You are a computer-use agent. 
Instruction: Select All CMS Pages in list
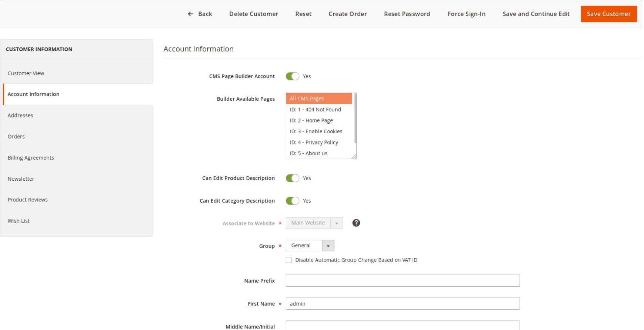[319, 99]
